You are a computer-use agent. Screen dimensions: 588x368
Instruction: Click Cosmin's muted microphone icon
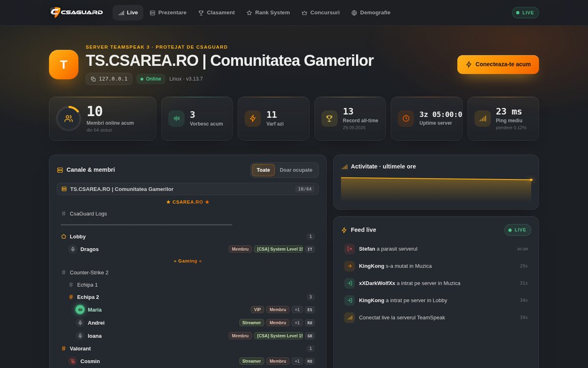pyautogui.click(x=73, y=361)
